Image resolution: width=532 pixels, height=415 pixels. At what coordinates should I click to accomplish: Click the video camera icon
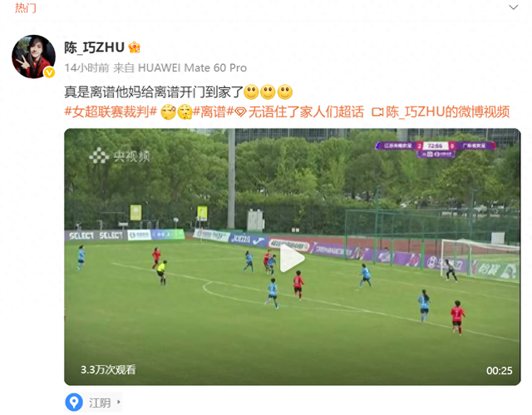tap(377, 112)
